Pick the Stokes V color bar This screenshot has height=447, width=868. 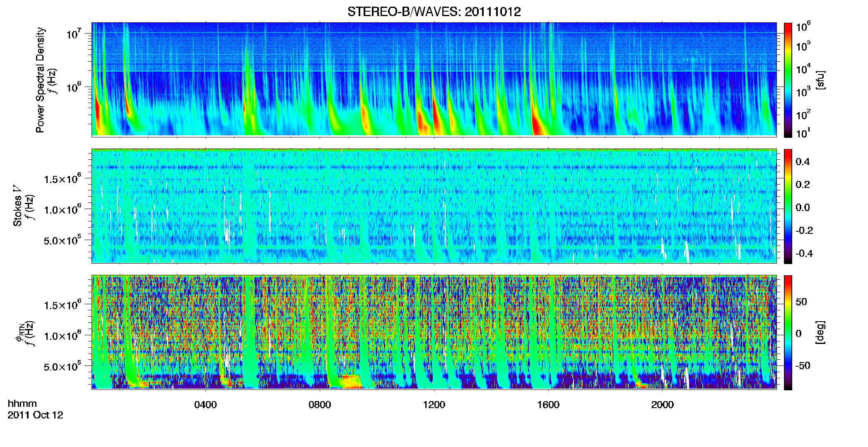[x=788, y=206]
